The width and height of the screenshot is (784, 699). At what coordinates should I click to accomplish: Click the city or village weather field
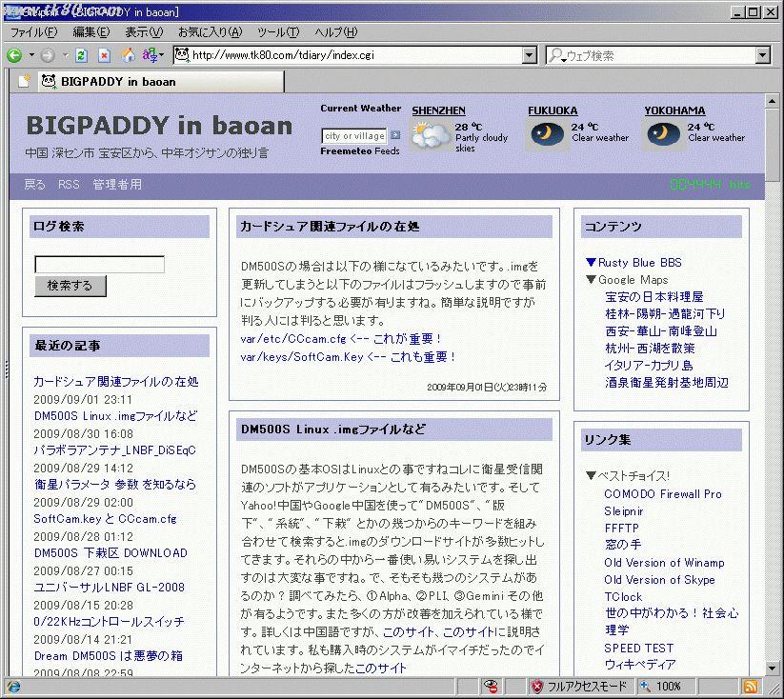[x=354, y=136]
